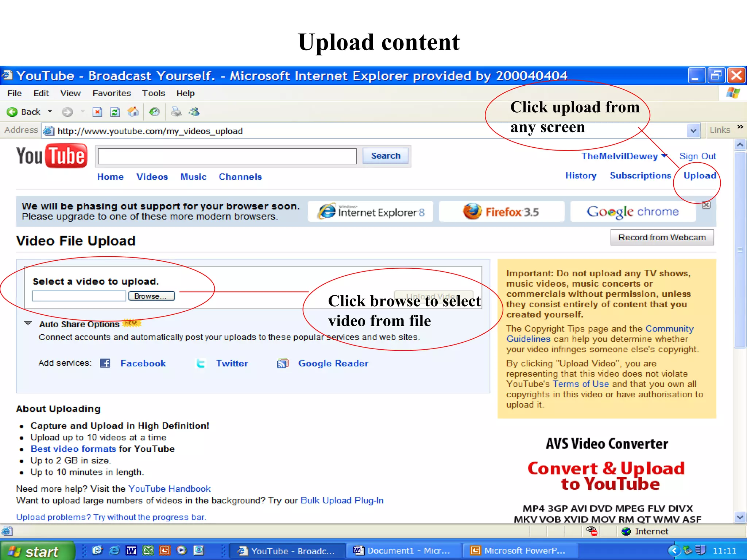Click the YouTube search text box
This screenshot has height=560, width=747.
click(227, 156)
